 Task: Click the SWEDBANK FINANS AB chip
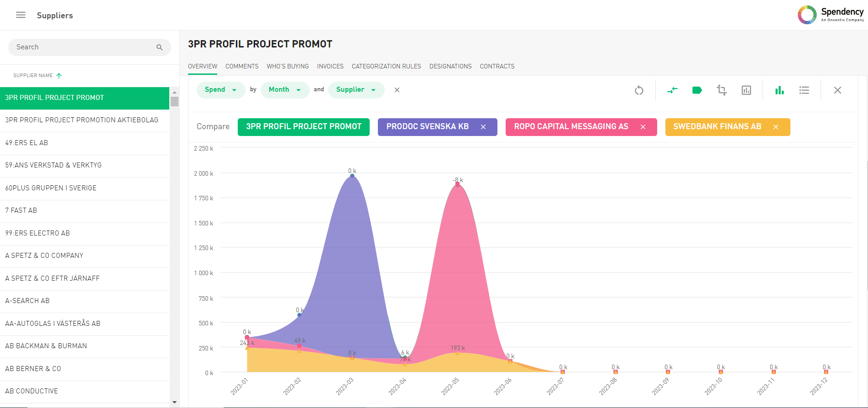pos(717,127)
